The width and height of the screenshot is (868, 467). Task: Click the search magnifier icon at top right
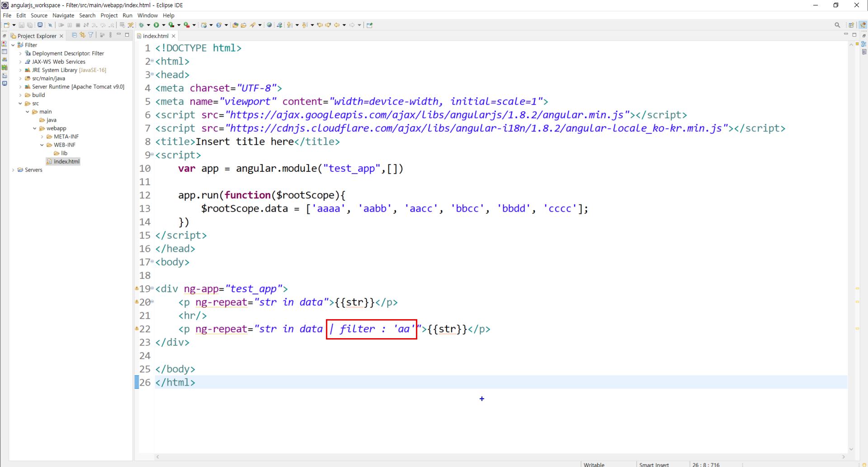click(837, 25)
